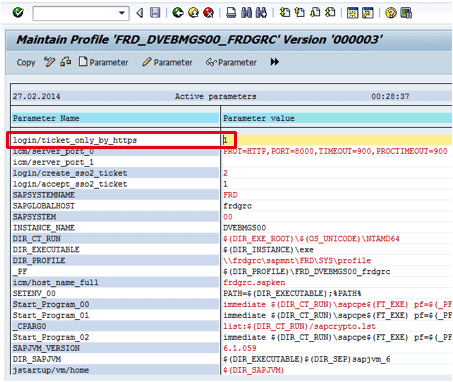Select the login/accept_sso2_ticket parameter name

click(x=70, y=184)
